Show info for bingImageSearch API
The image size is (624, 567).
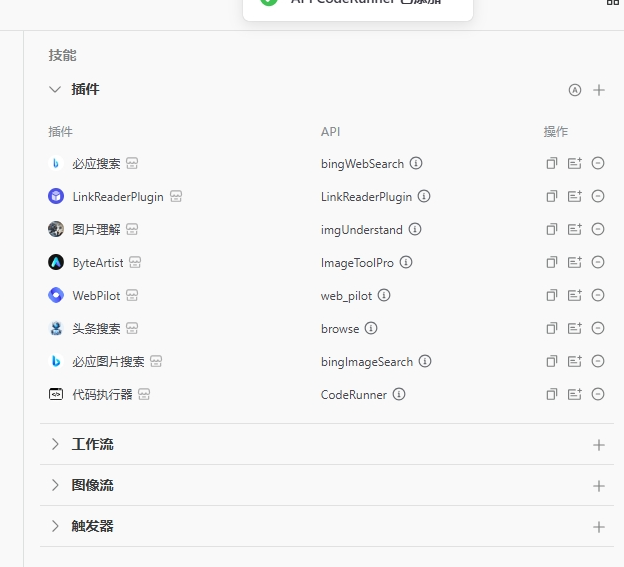point(425,361)
